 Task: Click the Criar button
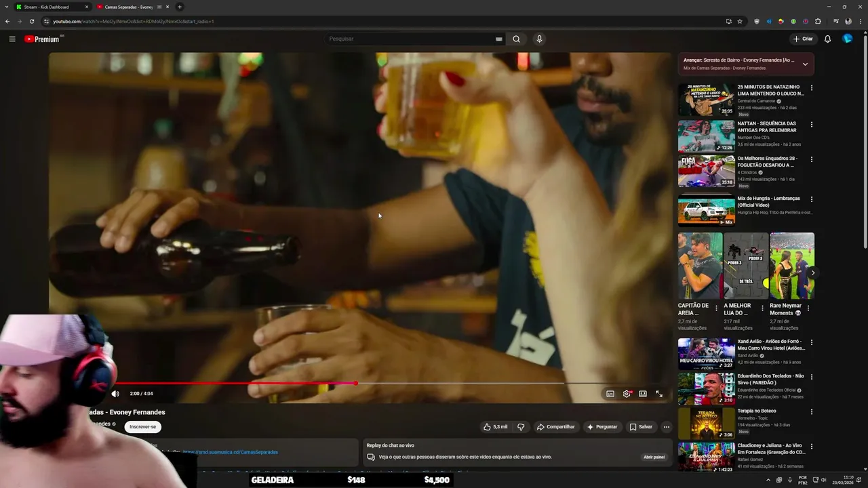(803, 39)
